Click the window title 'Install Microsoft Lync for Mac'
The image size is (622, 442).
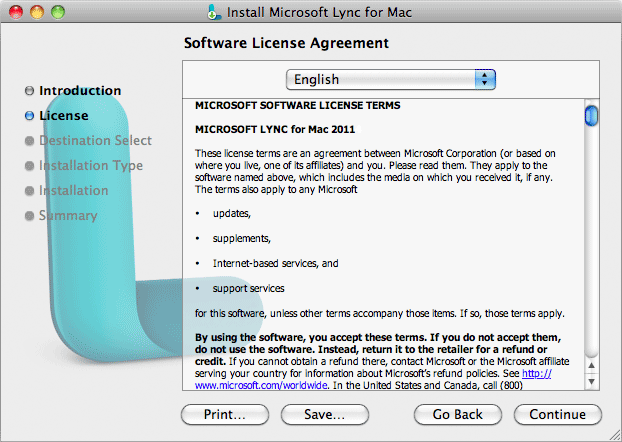click(x=319, y=12)
